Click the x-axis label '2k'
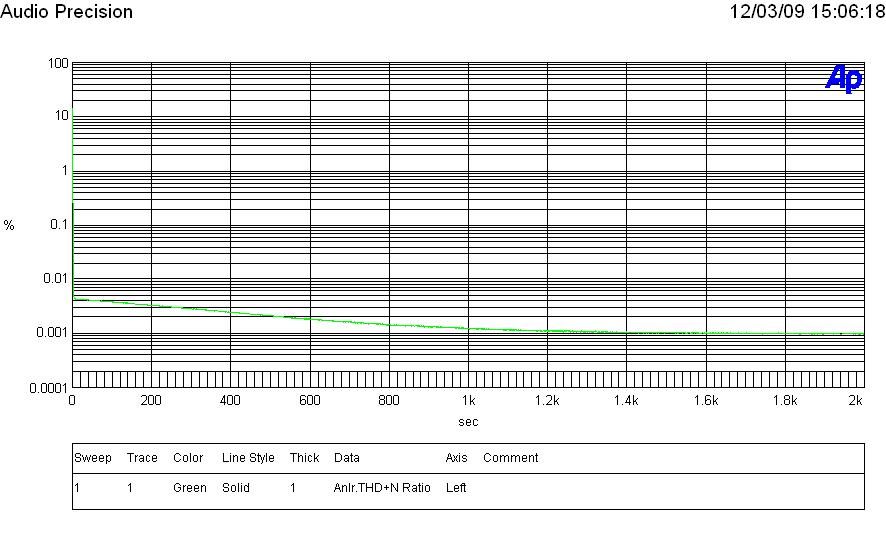This screenshot has width=886, height=534. coord(855,401)
